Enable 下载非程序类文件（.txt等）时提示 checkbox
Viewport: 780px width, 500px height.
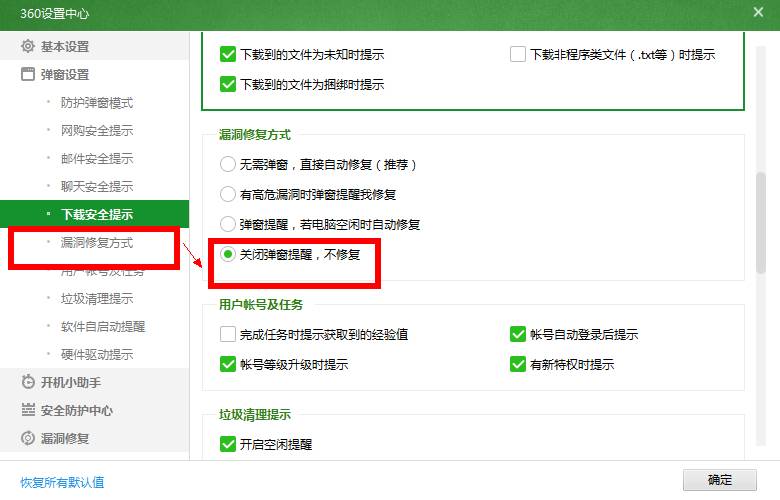[518, 54]
